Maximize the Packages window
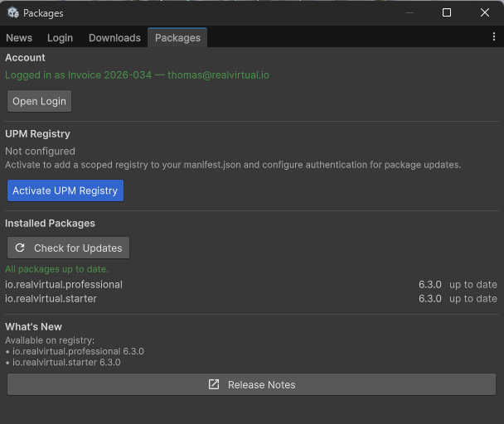The height and width of the screenshot is (424, 504). [x=447, y=12]
